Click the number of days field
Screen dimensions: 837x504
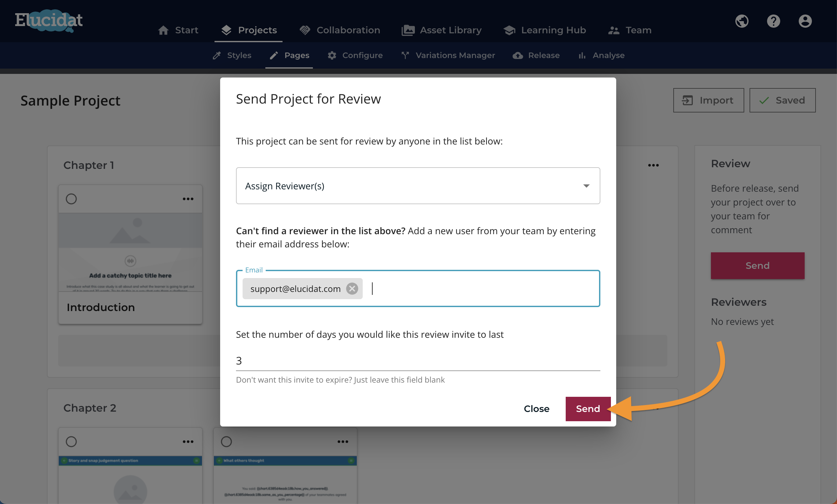point(418,361)
